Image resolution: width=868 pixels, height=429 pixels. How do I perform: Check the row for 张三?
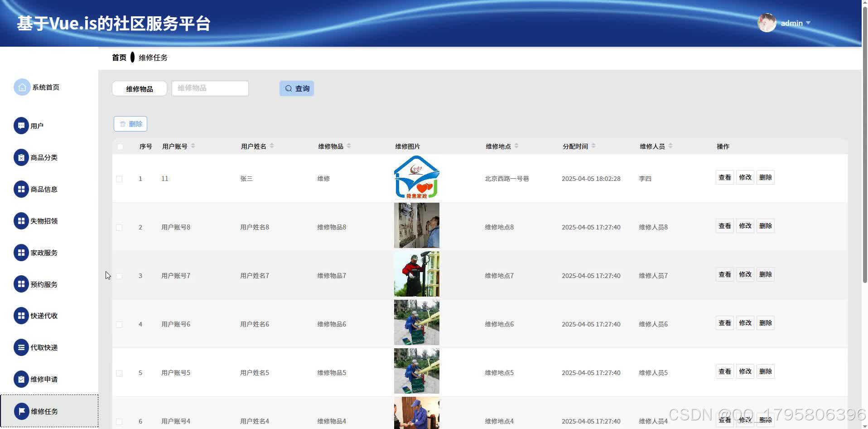click(x=119, y=179)
